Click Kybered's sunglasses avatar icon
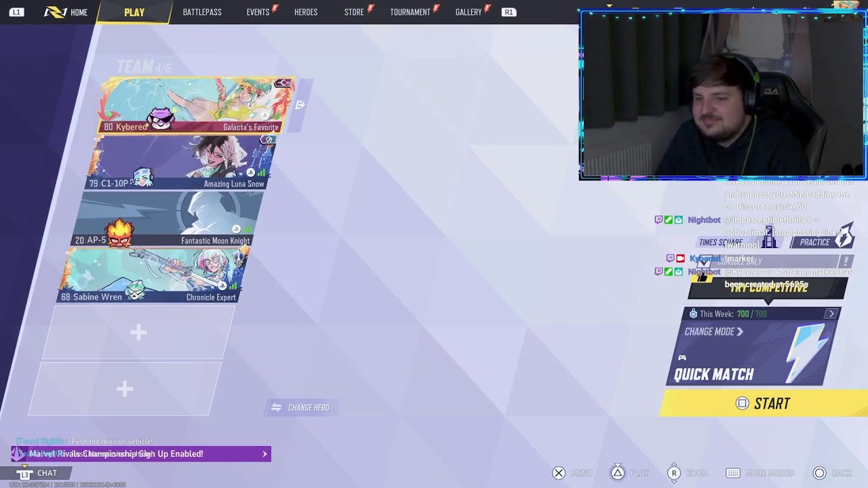The height and width of the screenshot is (488, 868). click(x=161, y=119)
